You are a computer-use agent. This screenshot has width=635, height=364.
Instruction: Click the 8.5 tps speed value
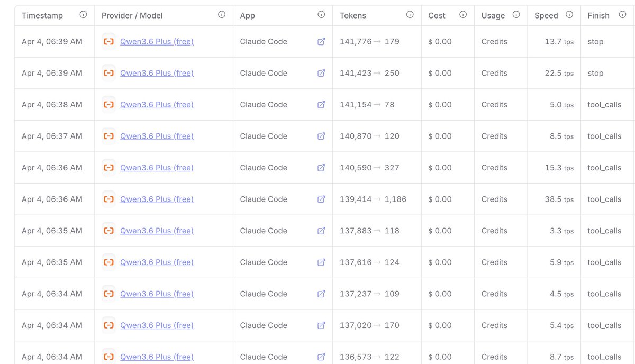tap(561, 136)
